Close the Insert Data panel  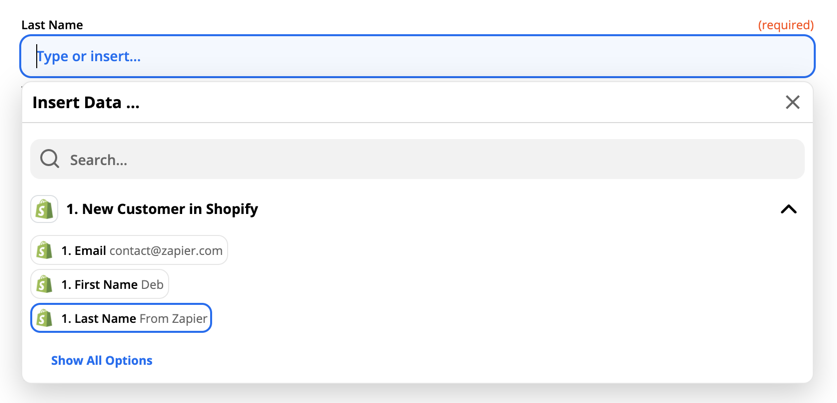tap(792, 102)
